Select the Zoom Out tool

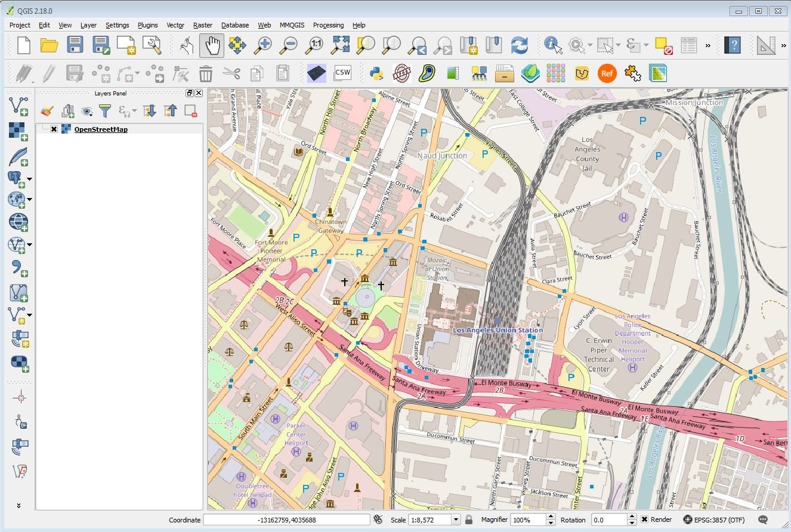click(x=289, y=45)
